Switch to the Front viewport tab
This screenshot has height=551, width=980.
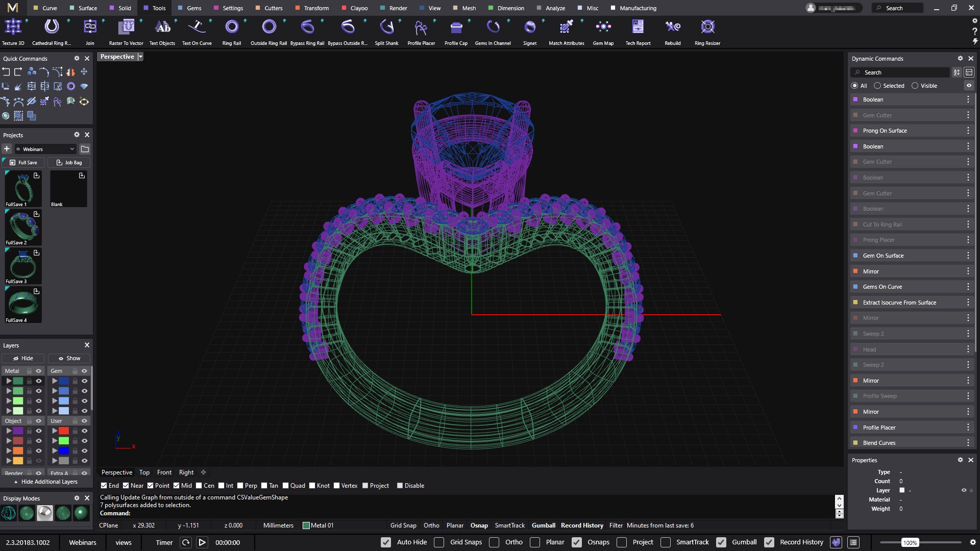(x=164, y=472)
